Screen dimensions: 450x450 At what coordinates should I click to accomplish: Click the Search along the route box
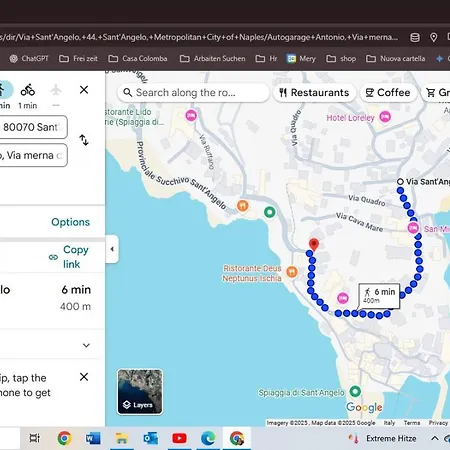click(x=193, y=92)
